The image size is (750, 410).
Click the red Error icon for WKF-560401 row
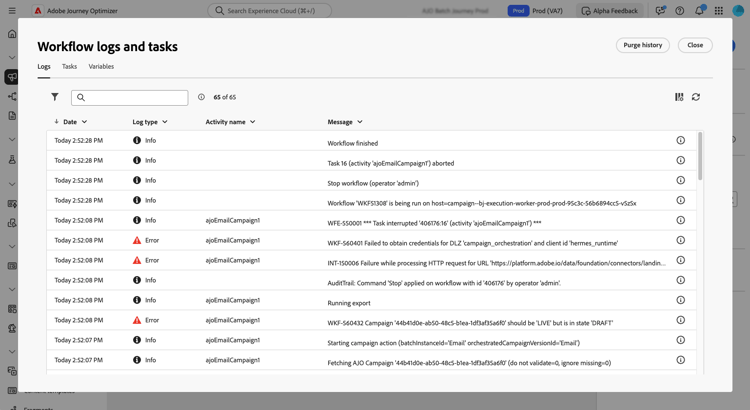point(137,240)
